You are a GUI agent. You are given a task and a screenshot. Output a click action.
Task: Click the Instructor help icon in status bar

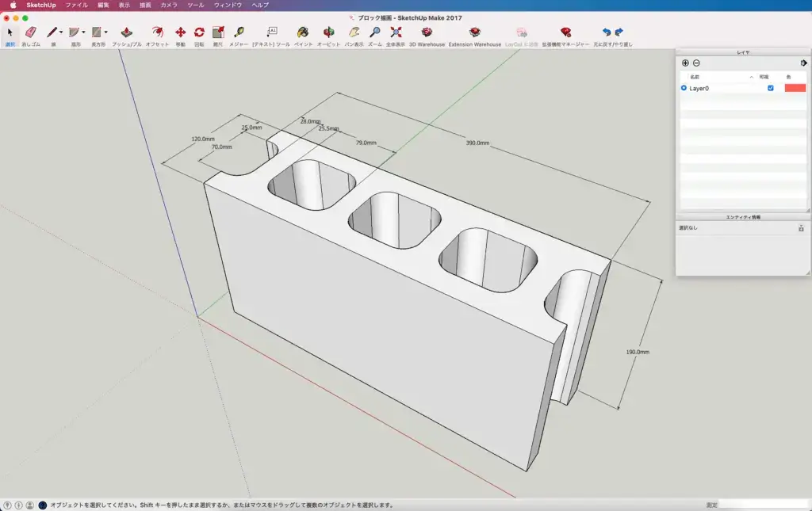click(43, 505)
